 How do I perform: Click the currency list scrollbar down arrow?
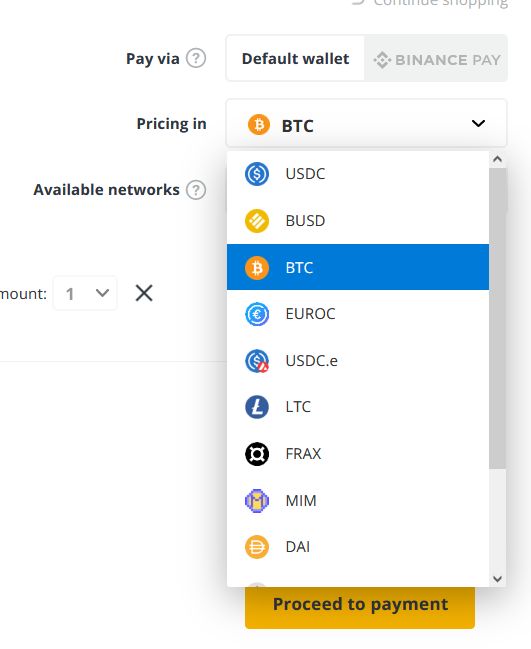(497, 579)
